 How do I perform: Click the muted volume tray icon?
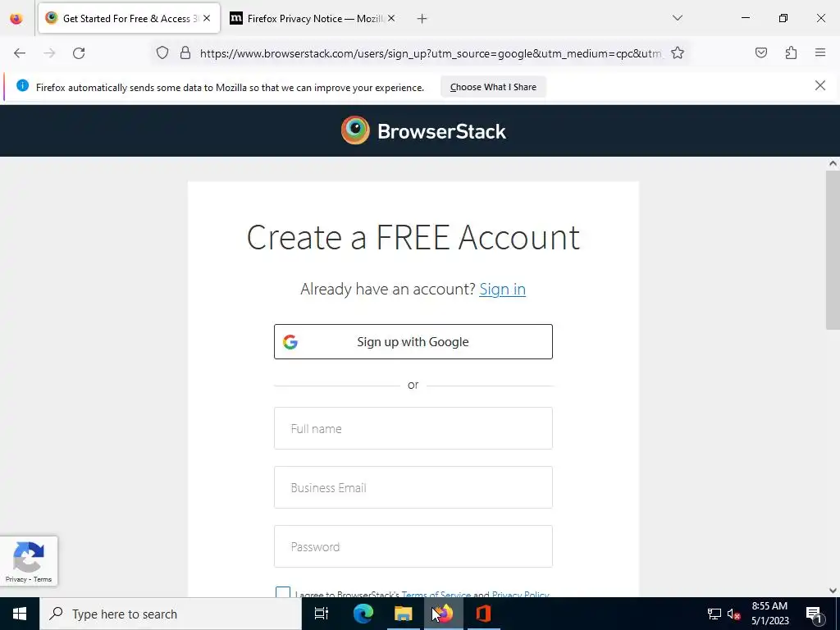click(734, 614)
